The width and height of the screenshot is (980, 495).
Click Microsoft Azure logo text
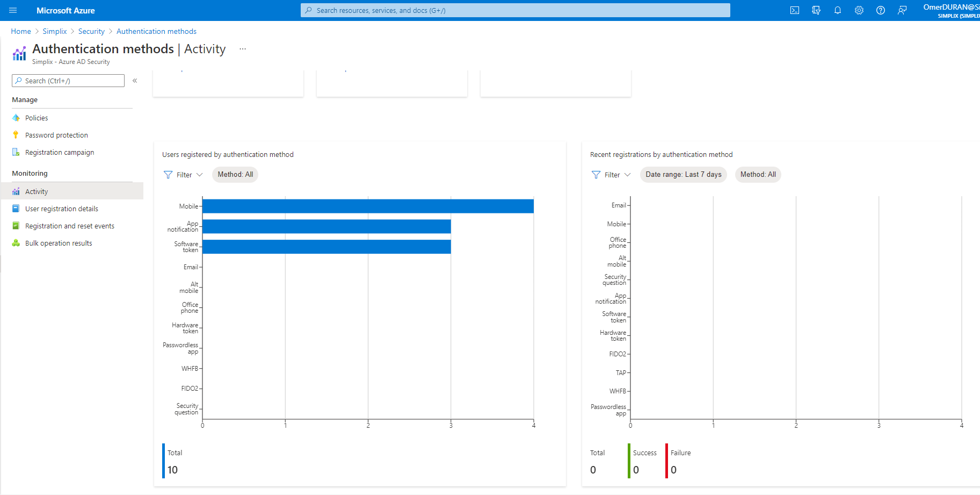66,10
